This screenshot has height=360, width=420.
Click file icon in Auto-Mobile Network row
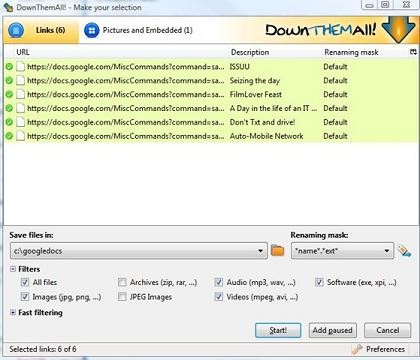pyautogui.click(x=21, y=136)
